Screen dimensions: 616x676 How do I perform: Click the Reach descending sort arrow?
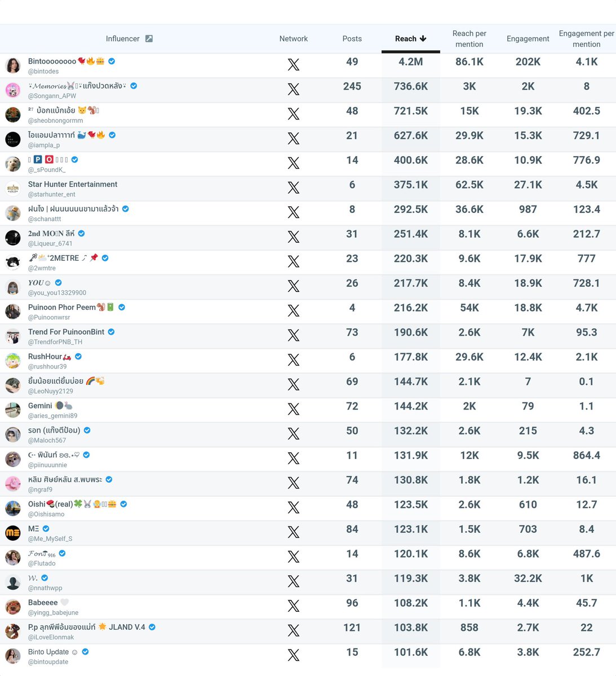click(x=423, y=39)
